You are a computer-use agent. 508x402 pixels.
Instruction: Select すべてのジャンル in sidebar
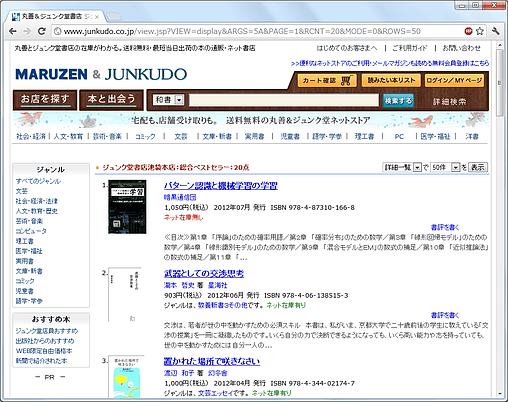(38, 181)
